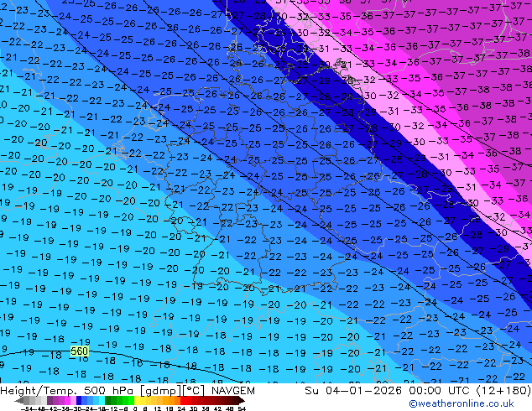Screen dimensions: 532x411
Task: Click the 560 contour height label
Action: (79, 351)
